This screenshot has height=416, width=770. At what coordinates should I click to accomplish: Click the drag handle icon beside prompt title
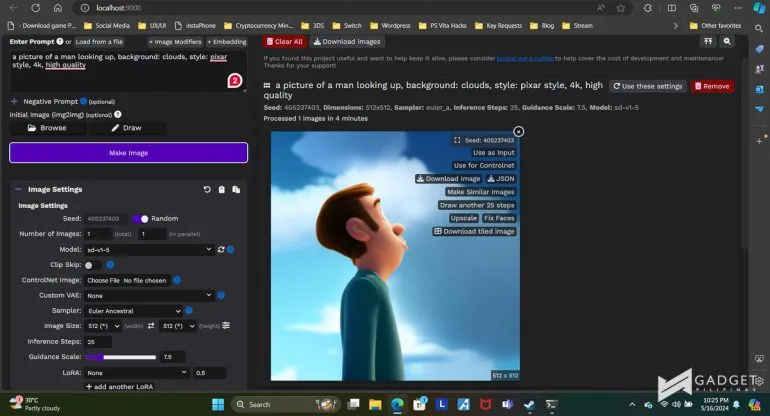pos(267,85)
